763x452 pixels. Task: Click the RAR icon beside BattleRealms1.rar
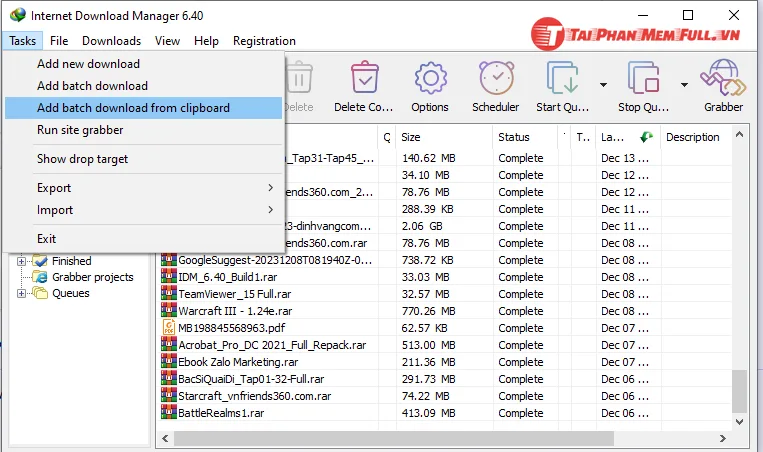pos(168,413)
